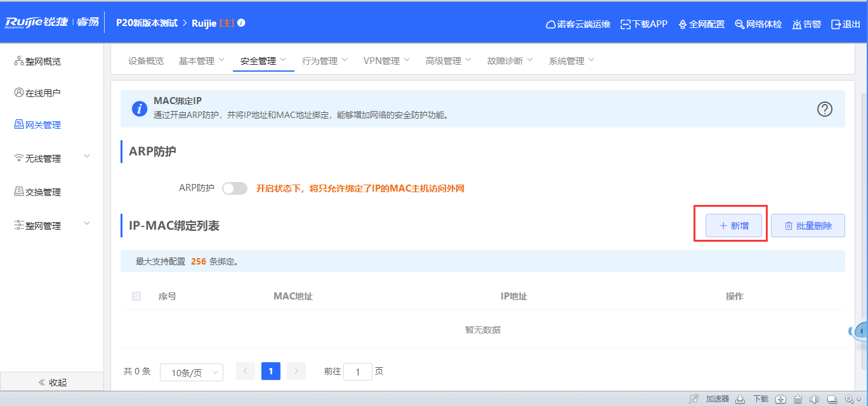
Task: Open the first-aid kit icon in status bar
Action: (781, 399)
